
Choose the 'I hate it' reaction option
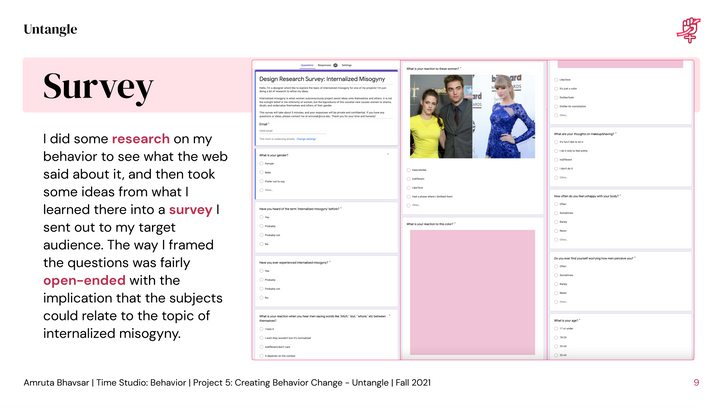click(267, 329)
